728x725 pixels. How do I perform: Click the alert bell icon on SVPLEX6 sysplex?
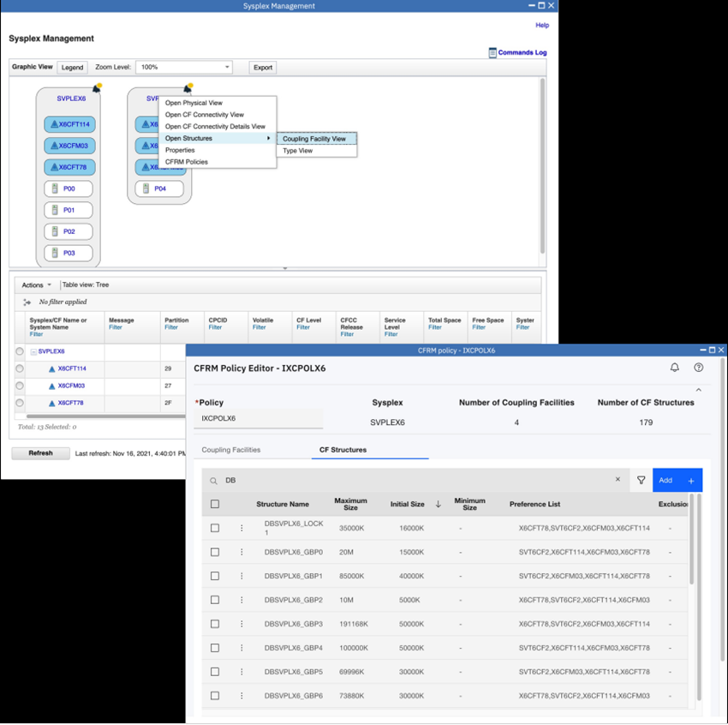(97, 87)
